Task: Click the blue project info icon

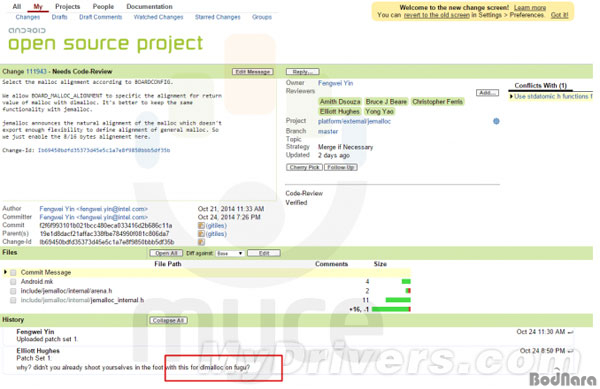Action: coord(496,121)
